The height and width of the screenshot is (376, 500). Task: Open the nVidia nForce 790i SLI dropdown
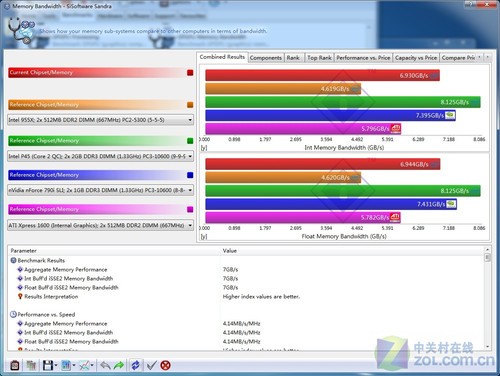pos(100,190)
